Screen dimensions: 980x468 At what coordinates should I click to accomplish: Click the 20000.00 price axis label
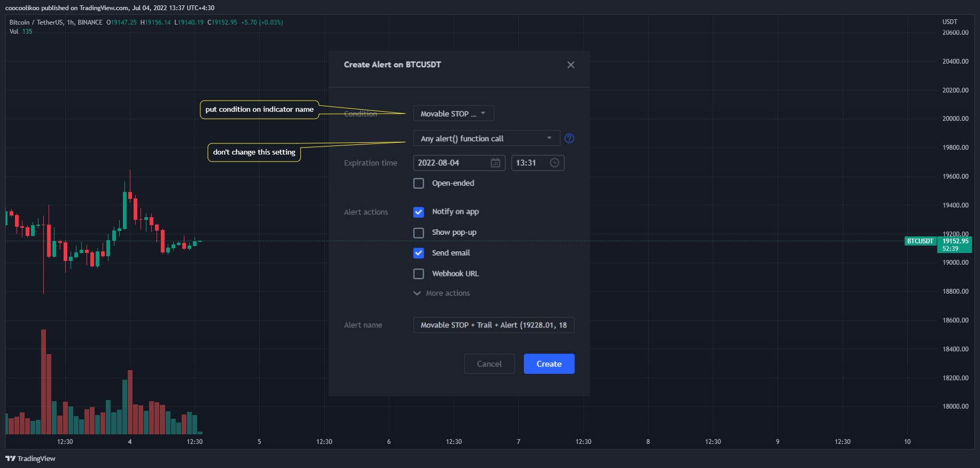[955, 119]
